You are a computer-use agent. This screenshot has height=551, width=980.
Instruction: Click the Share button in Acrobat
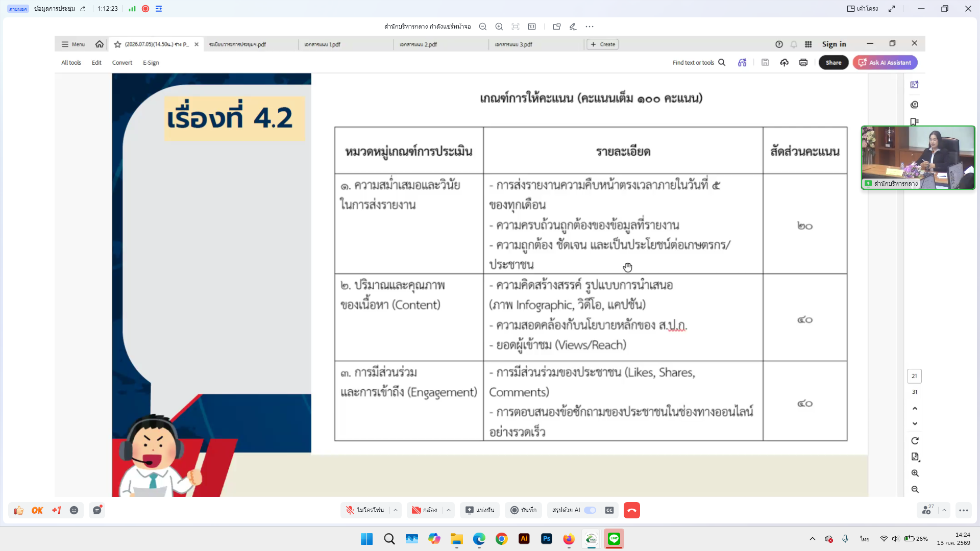pos(834,62)
